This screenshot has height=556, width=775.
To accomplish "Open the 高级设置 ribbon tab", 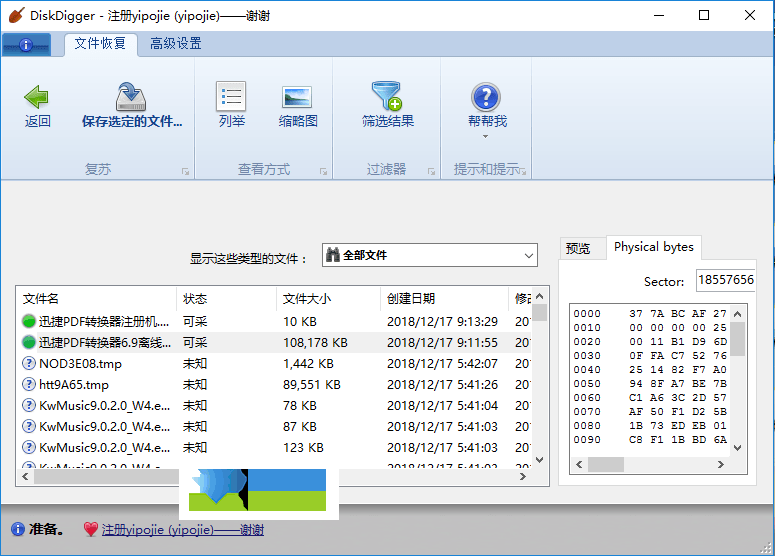I will click(175, 44).
